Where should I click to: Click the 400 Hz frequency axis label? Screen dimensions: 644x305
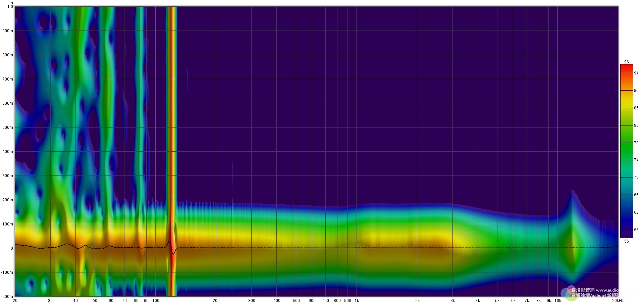[x=277, y=301]
